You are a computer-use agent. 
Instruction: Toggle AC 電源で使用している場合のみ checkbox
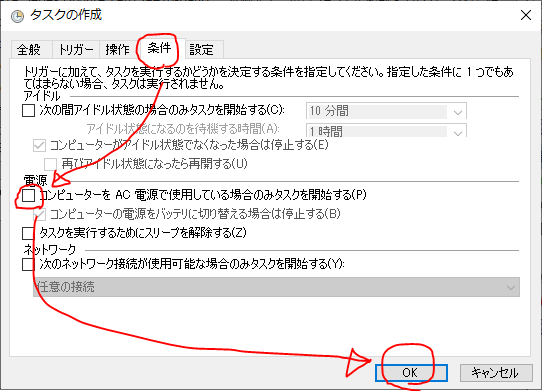[x=28, y=195]
